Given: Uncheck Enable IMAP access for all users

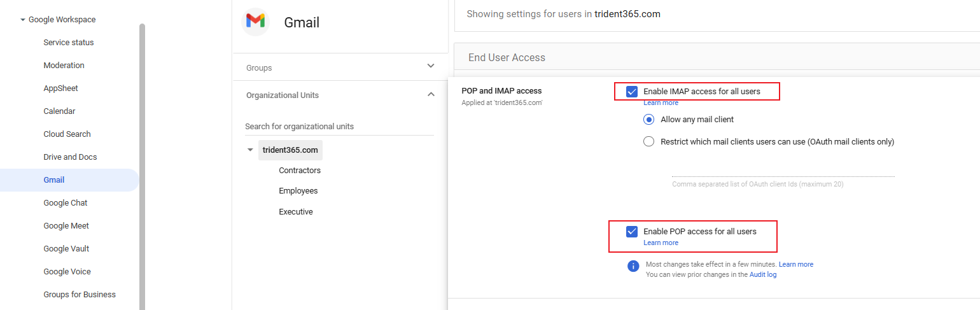Looking at the screenshot, I should coord(632,92).
